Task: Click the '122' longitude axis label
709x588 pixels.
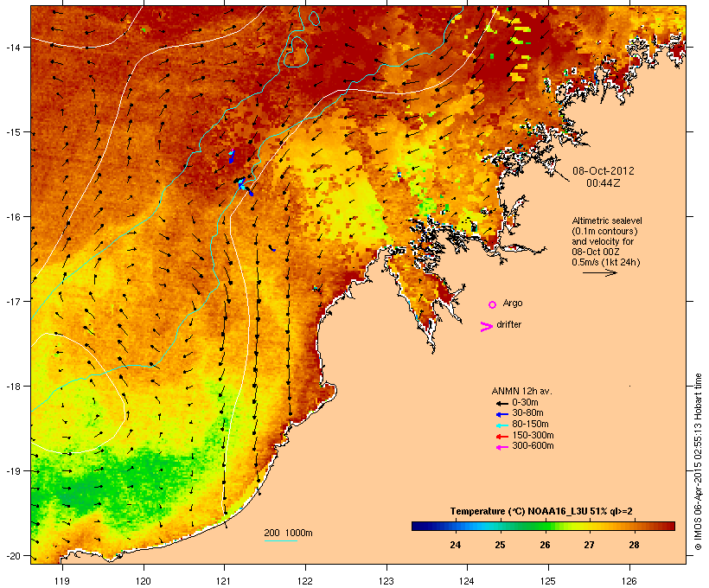Action: [305, 580]
